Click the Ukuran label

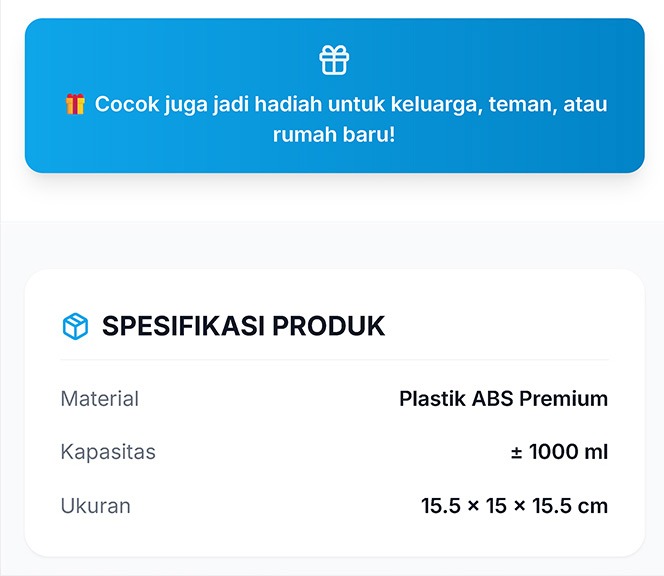tap(95, 505)
